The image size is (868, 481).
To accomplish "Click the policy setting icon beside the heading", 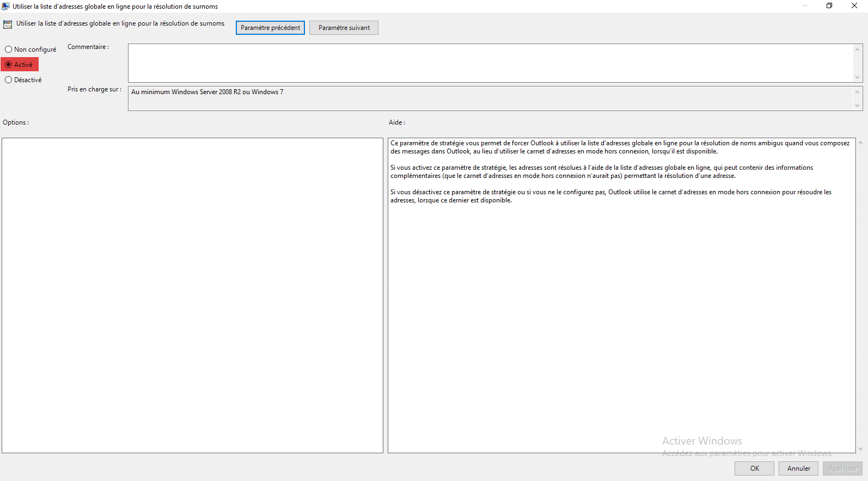I will point(8,24).
